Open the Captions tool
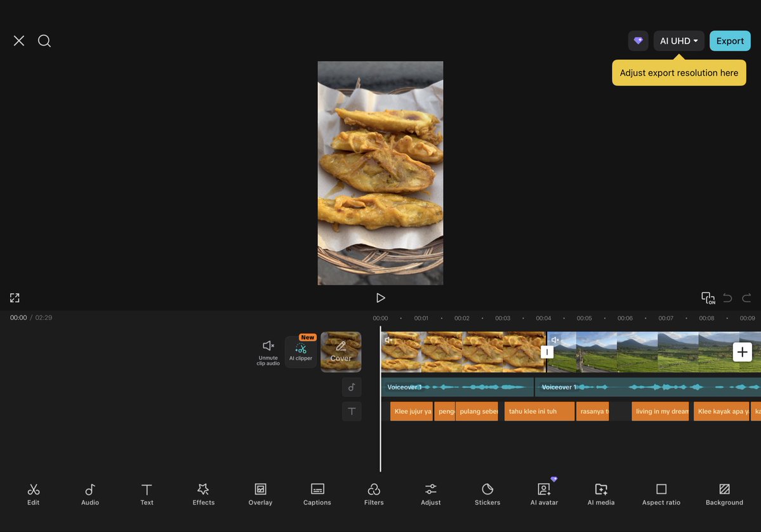The image size is (761, 532). tap(317, 495)
